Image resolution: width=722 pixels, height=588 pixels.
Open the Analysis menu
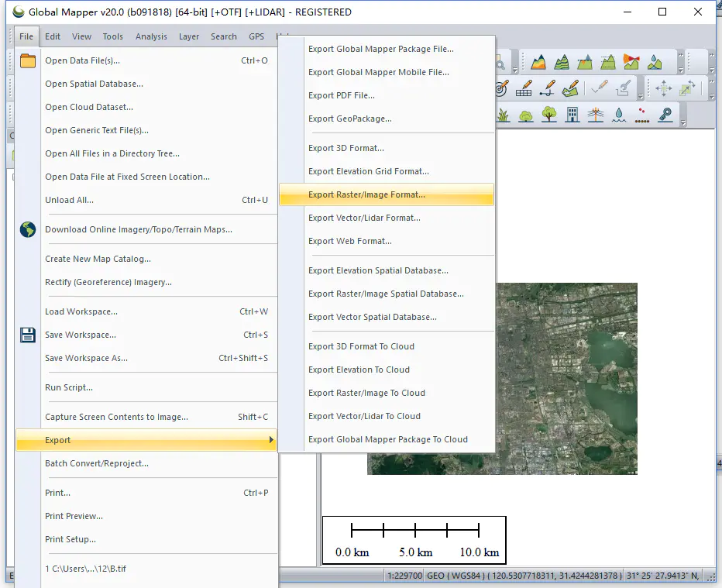pyautogui.click(x=151, y=36)
